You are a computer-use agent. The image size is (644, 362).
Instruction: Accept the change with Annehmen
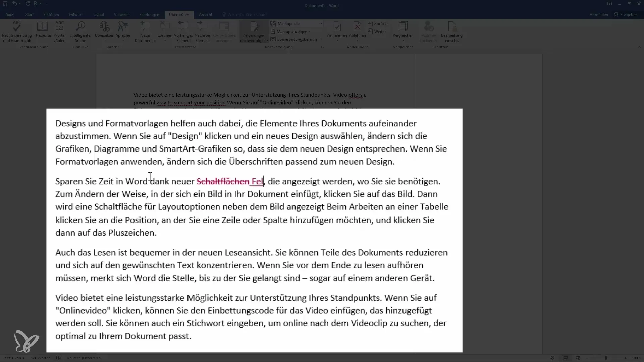tap(337, 29)
